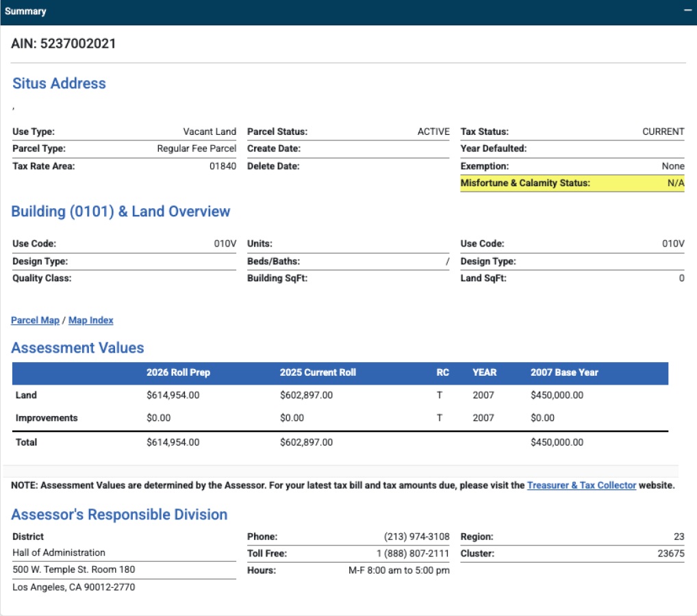Viewport: 697px width, 616px height.
Task: Click the Tax Status CURRENT value
Action: [663, 131]
